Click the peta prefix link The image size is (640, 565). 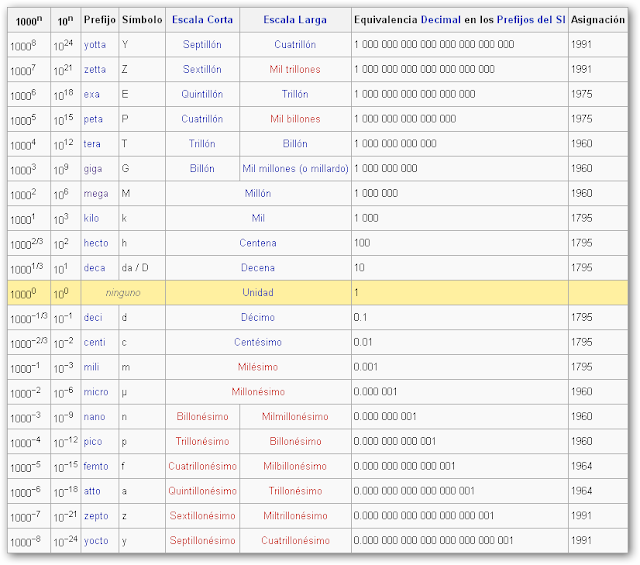point(93,120)
